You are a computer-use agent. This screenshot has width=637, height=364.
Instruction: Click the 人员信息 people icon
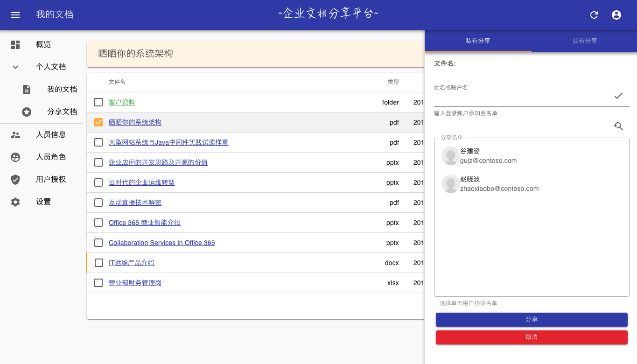pos(15,135)
